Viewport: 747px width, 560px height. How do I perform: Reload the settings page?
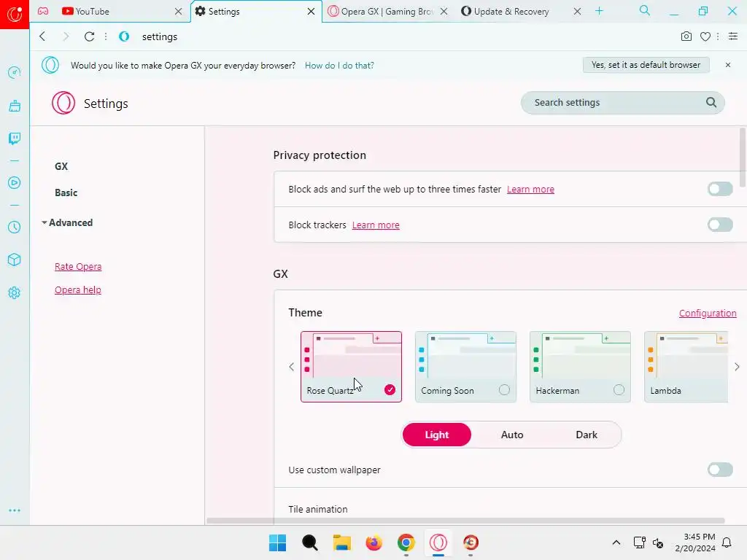(x=89, y=36)
